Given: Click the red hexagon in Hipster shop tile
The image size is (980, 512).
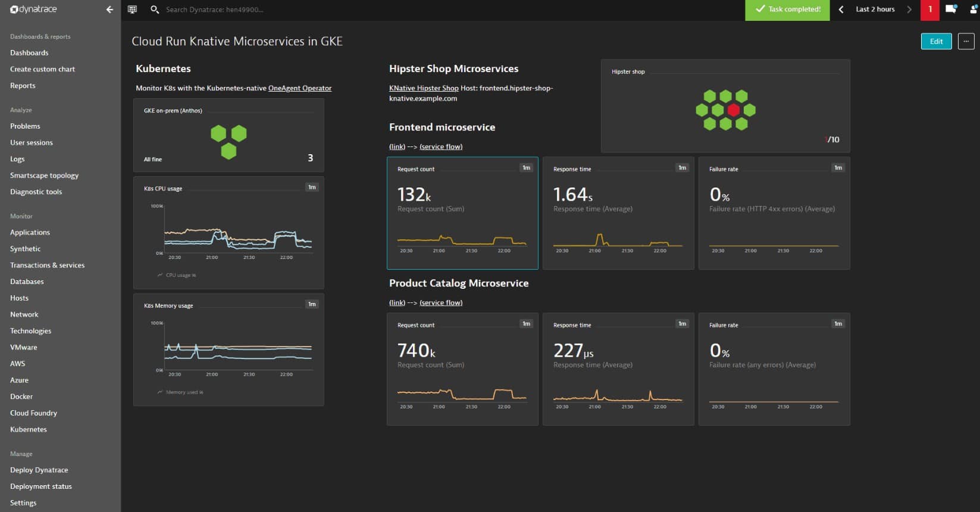Looking at the screenshot, I should coord(733,110).
